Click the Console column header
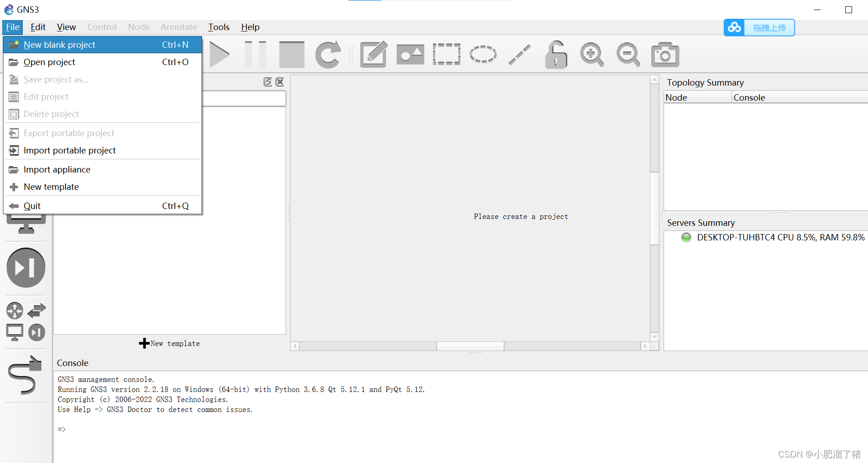This screenshot has height=463, width=868. [x=800, y=97]
